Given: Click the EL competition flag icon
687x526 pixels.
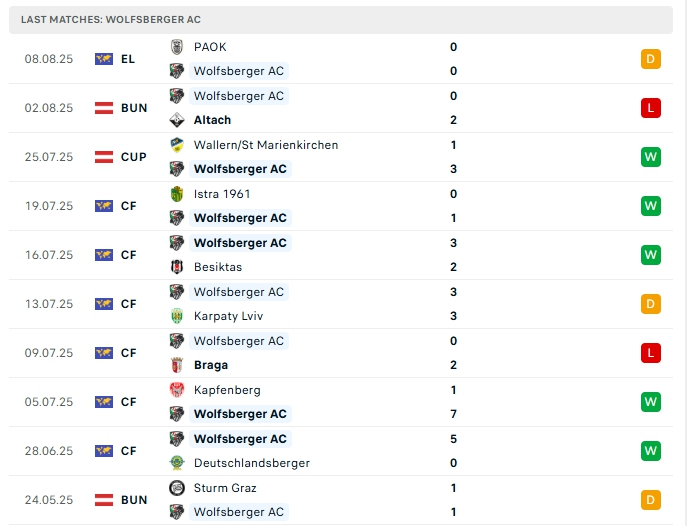Looking at the screenshot, I should coord(104,59).
